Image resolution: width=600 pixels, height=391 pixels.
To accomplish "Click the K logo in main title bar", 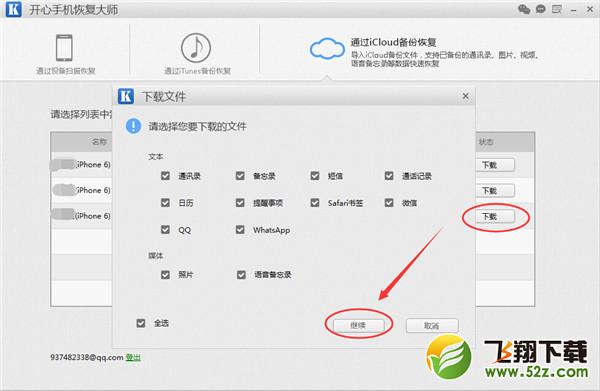I will (14, 9).
